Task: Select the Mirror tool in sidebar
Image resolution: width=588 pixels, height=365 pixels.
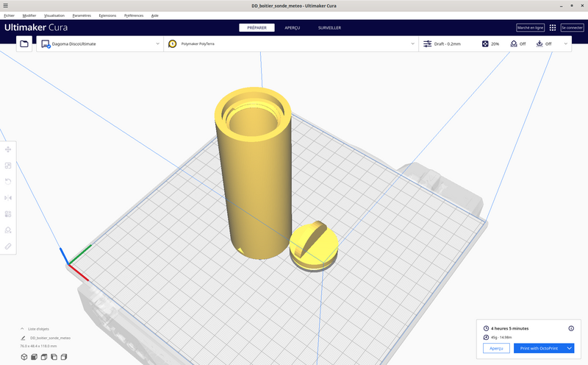Action: click(x=8, y=198)
